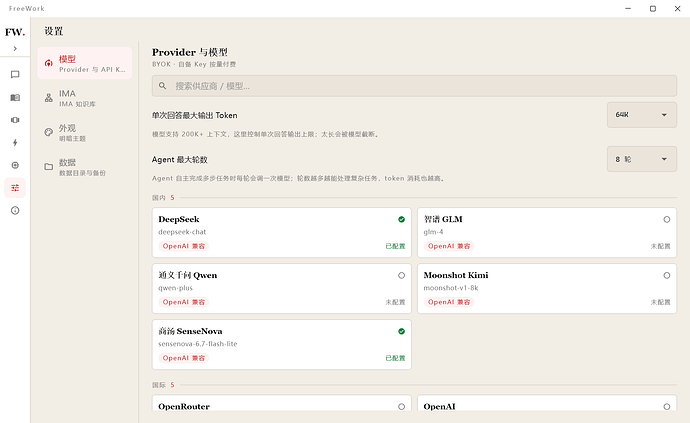Open the 通义千问 Qwen provider card
The image size is (690, 423).
point(282,288)
